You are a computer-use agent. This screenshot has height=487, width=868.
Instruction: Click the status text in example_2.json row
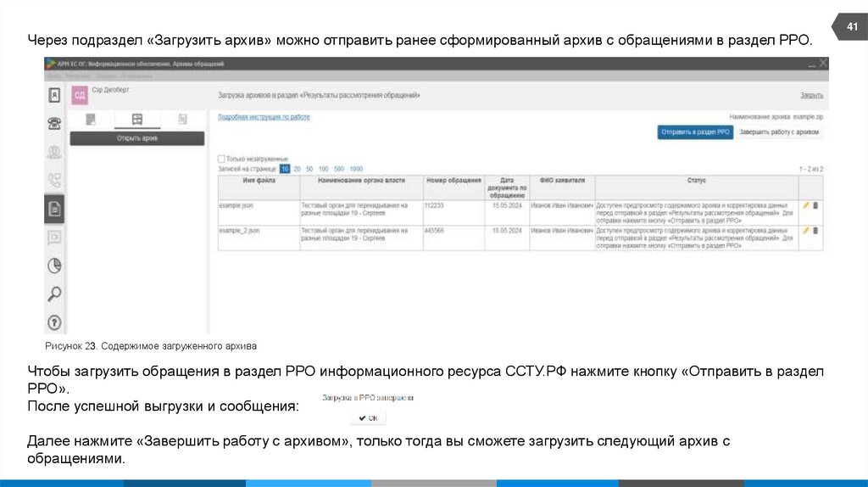point(695,238)
